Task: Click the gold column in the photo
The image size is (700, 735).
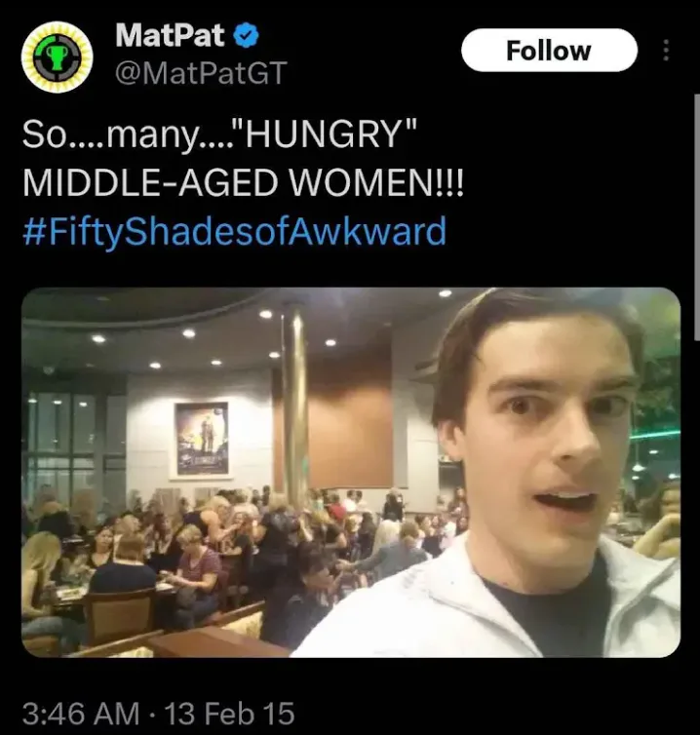Action: coord(294,404)
